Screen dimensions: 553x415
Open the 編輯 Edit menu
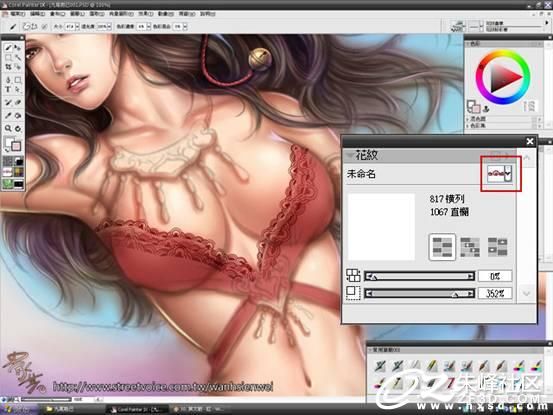[37, 14]
